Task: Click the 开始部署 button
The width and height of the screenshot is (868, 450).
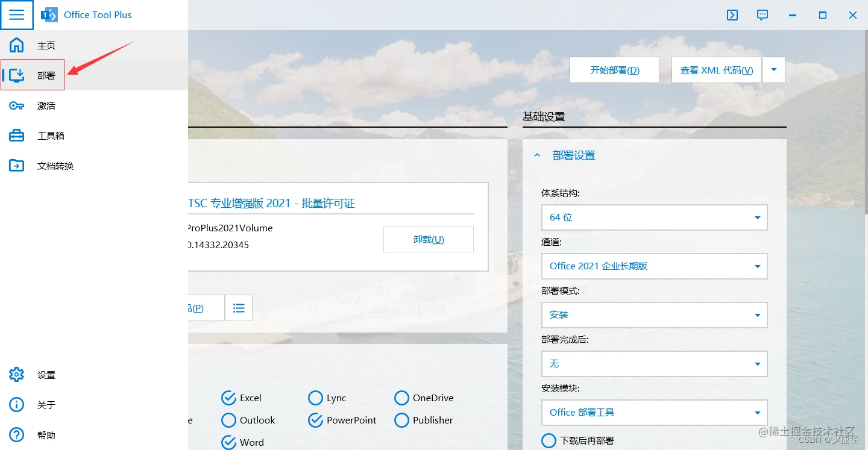Action: pyautogui.click(x=614, y=70)
